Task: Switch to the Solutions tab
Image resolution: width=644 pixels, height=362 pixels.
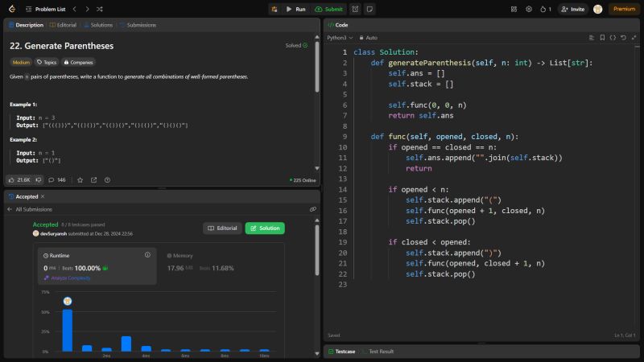Action: point(97,25)
